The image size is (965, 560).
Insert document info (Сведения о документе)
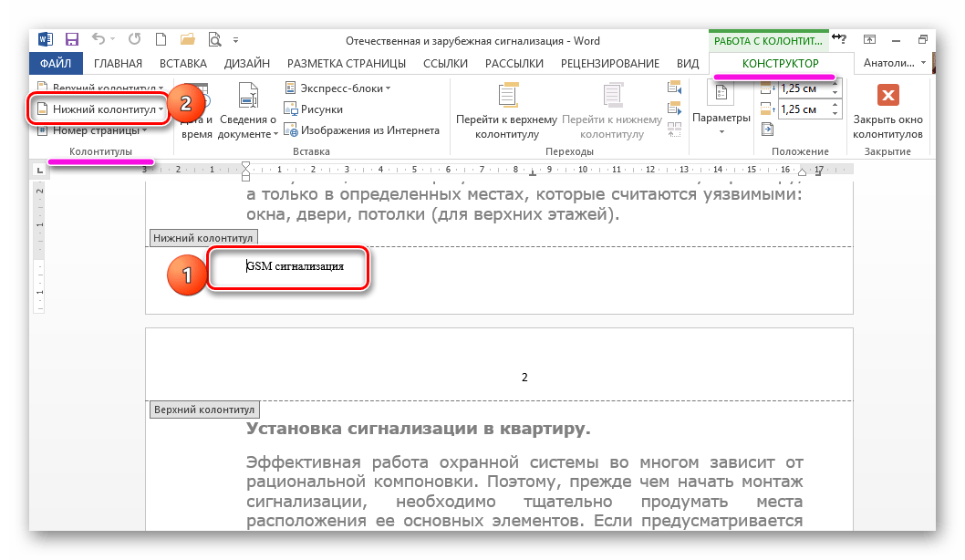pyautogui.click(x=248, y=113)
